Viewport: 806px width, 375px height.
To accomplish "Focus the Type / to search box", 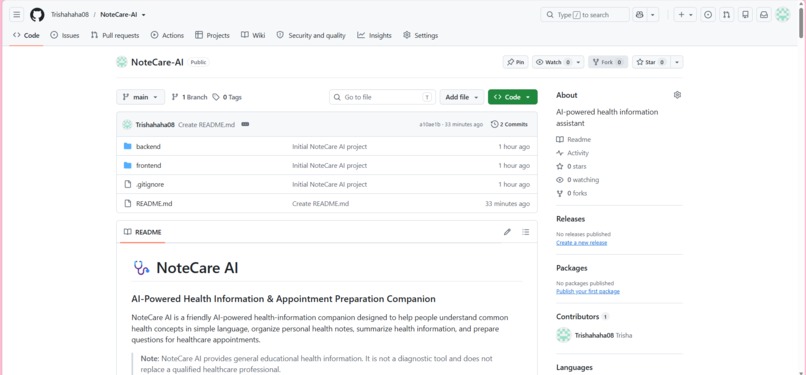I will [x=585, y=15].
